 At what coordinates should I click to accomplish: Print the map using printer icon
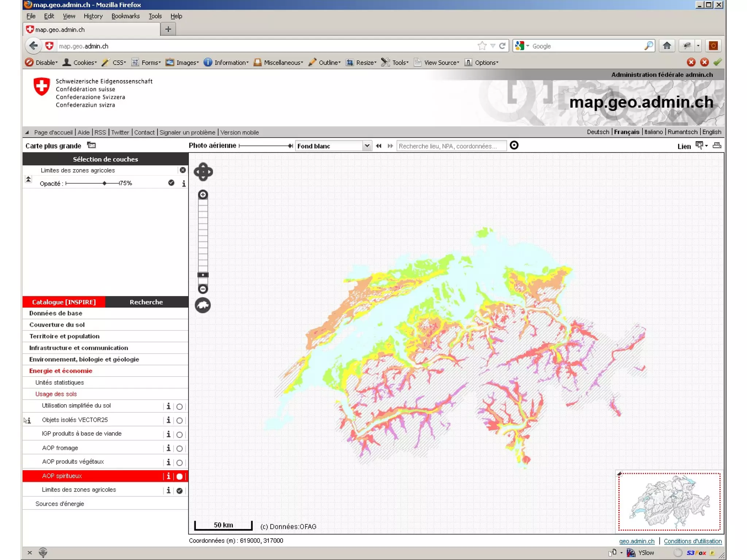click(x=717, y=145)
